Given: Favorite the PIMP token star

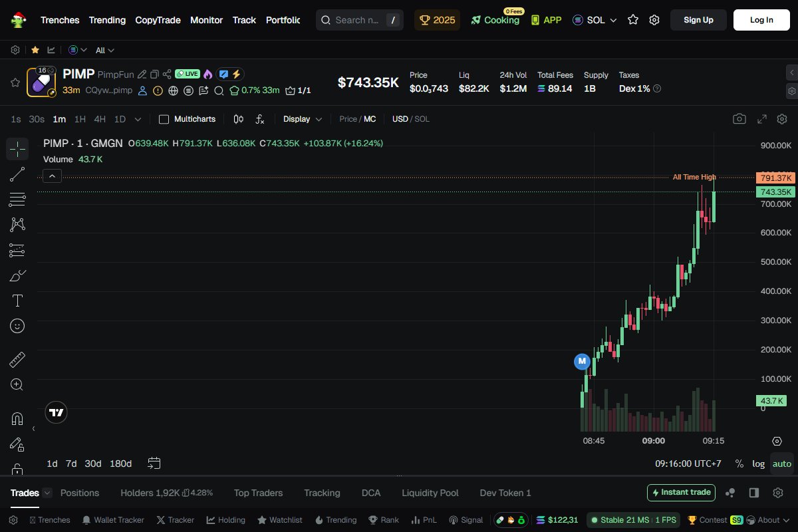Looking at the screenshot, I should (x=15, y=82).
